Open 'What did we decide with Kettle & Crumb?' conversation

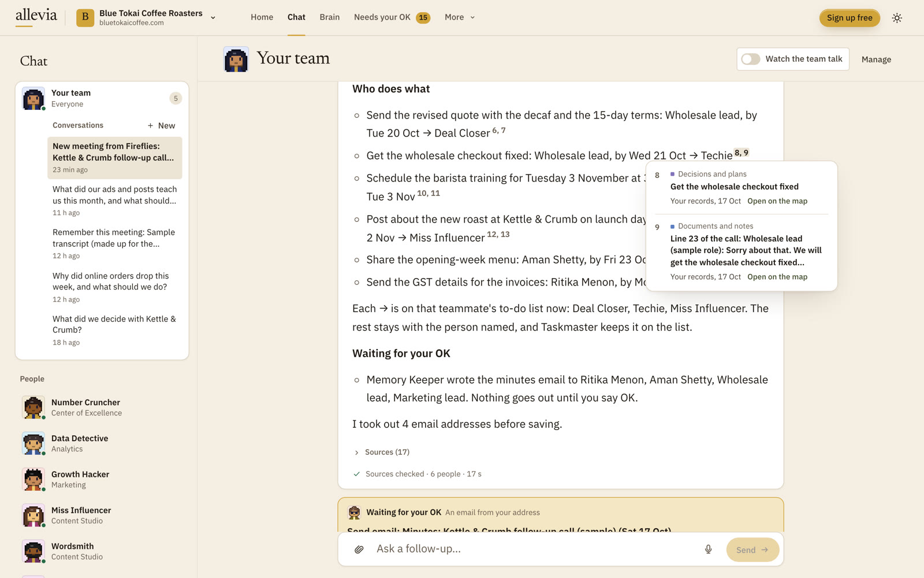(x=114, y=330)
